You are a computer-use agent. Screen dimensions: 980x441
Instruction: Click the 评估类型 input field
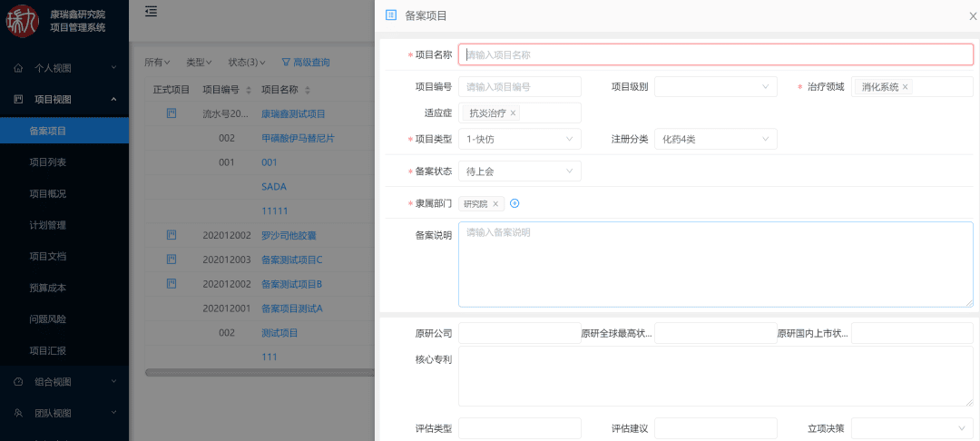[x=520, y=428]
